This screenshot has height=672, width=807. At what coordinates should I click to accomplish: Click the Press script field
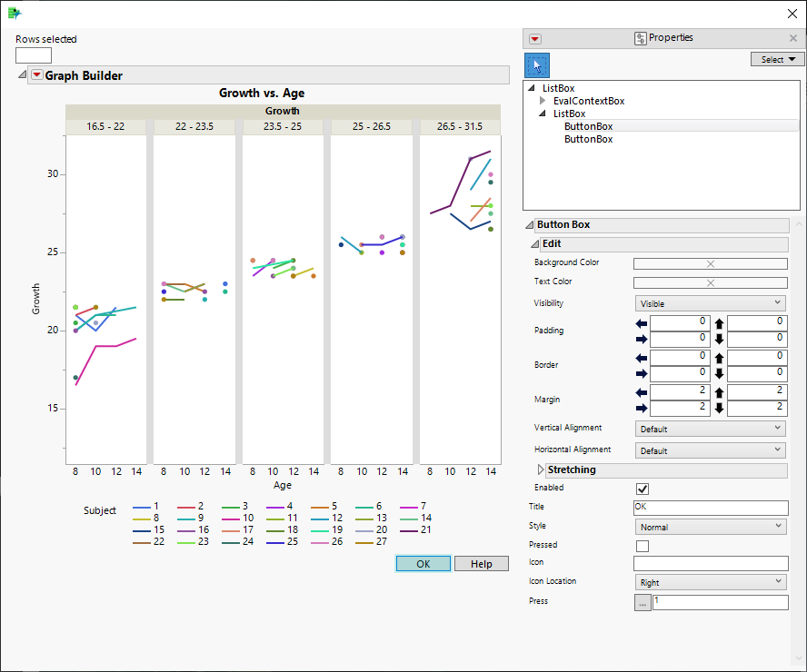720,603
